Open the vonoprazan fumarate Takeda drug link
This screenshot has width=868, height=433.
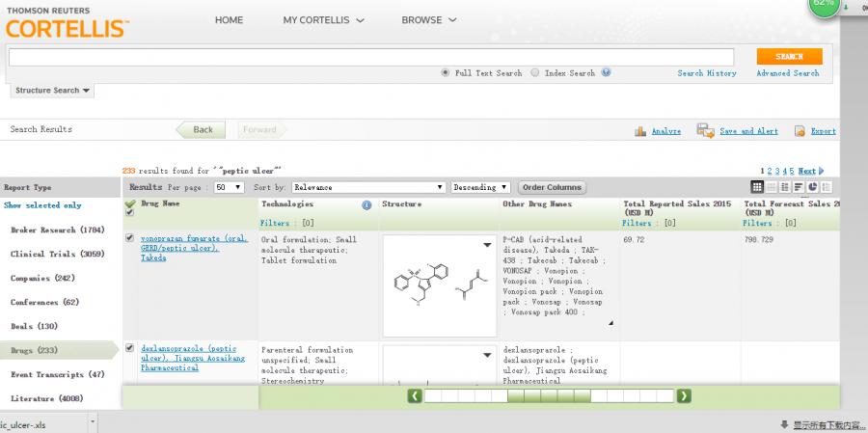(194, 248)
